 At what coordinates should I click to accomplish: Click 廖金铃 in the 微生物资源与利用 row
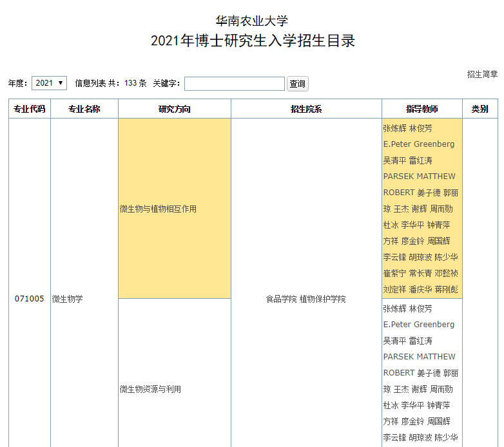point(412,421)
